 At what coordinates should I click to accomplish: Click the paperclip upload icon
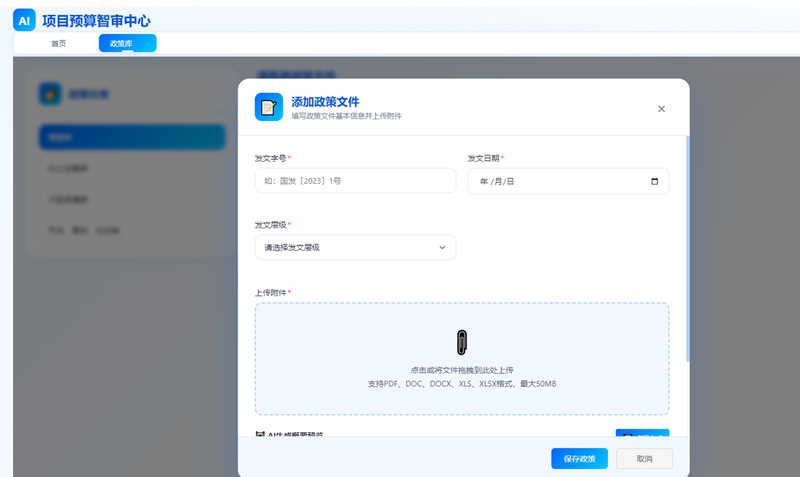click(462, 342)
